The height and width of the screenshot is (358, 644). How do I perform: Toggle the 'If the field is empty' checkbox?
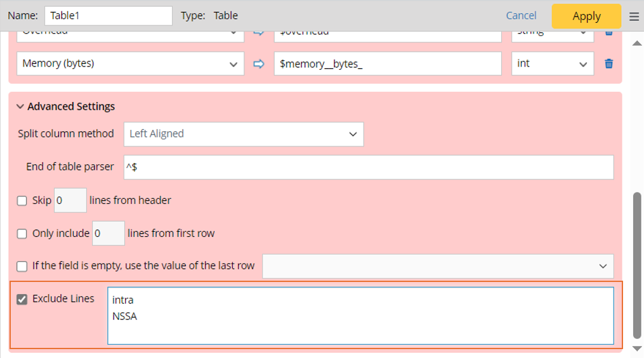click(22, 266)
